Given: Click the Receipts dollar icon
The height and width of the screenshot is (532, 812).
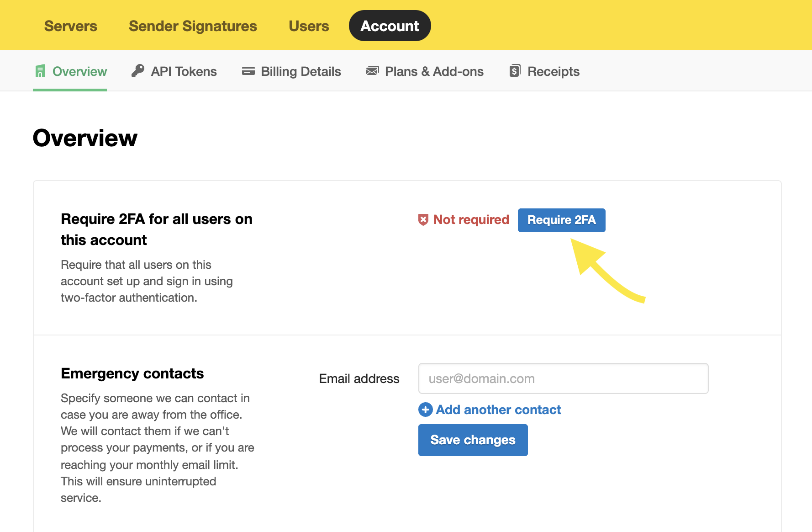Looking at the screenshot, I should (x=515, y=71).
